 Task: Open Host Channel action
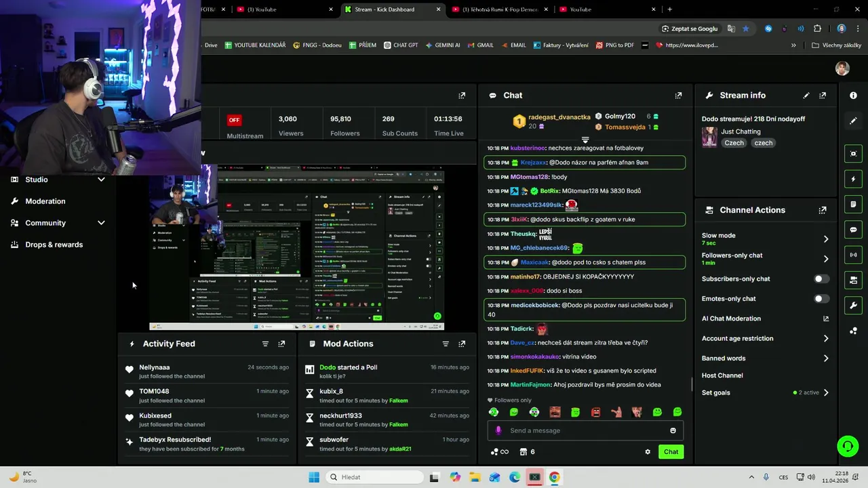(x=722, y=375)
